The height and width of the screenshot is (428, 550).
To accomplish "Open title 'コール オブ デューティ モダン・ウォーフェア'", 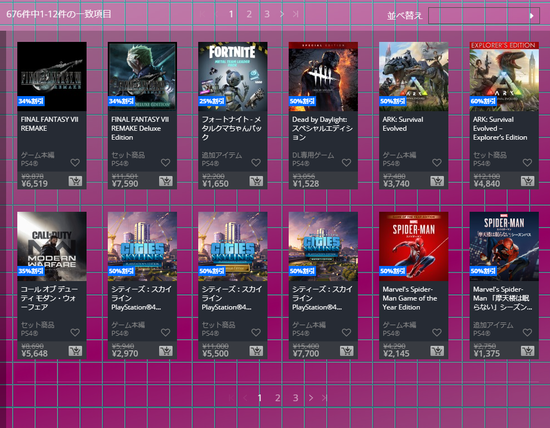I will click(49, 298).
